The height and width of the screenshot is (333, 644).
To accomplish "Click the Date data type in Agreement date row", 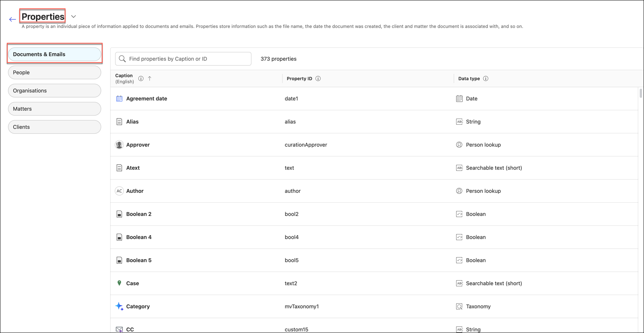I will [472, 98].
